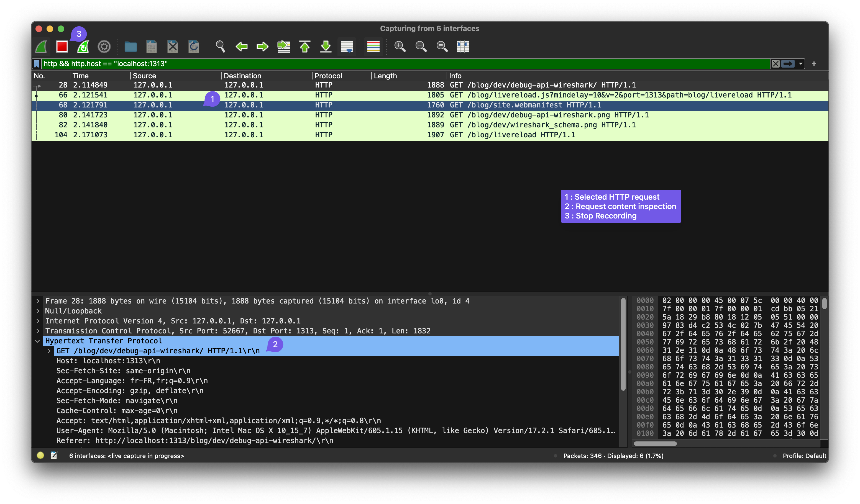The height and width of the screenshot is (504, 860).
Task: Collapse the Hypertext Transfer Protocol section
Action: [x=37, y=341]
